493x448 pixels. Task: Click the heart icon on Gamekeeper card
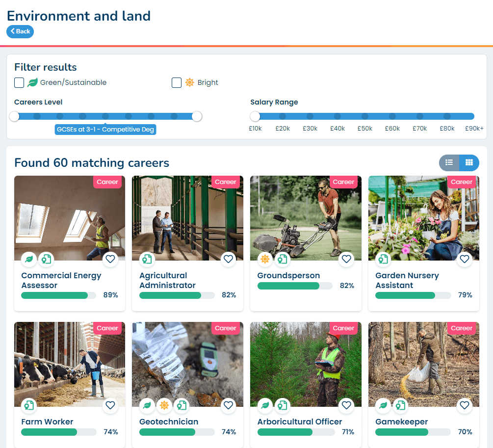click(465, 405)
